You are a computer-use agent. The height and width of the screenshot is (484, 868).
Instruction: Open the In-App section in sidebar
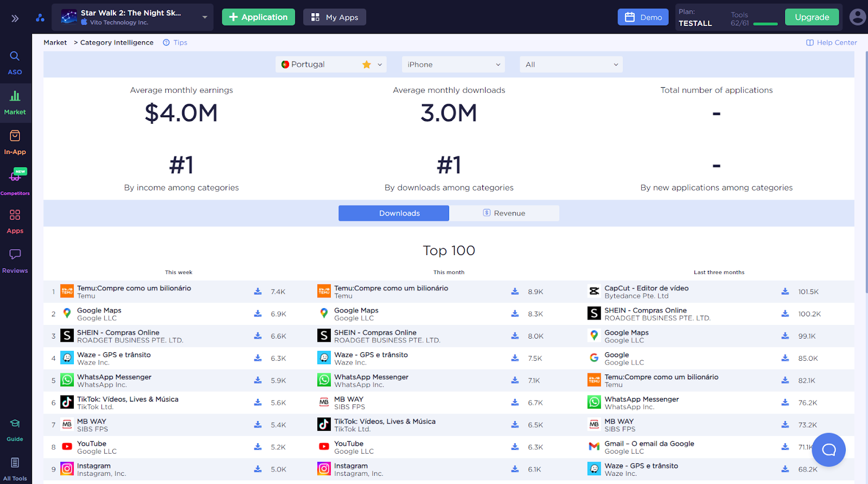coord(15,143)
